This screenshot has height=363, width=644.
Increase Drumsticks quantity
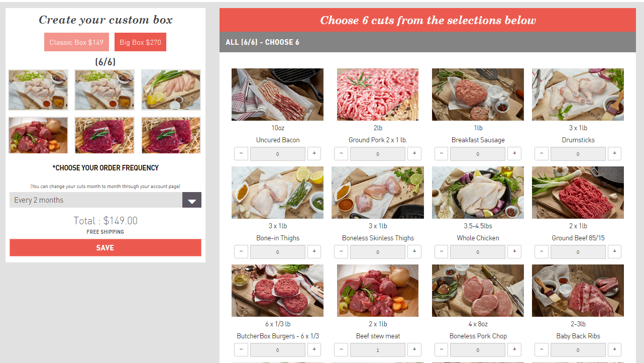[x=614, y=153]
